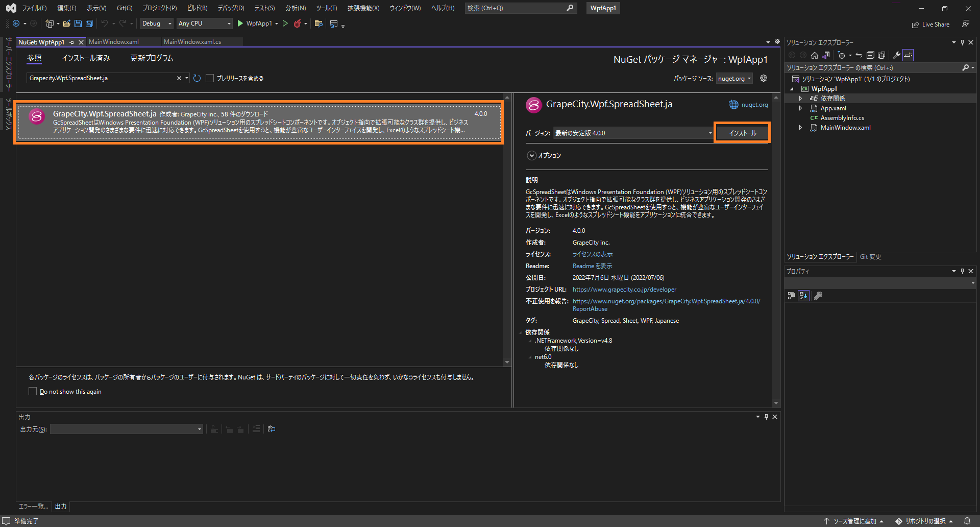Viewport: 980px width, 527px height.
Task: Click Categorized view icon in Properties panel
Action: pyautogui.click(x=792, y=296)
